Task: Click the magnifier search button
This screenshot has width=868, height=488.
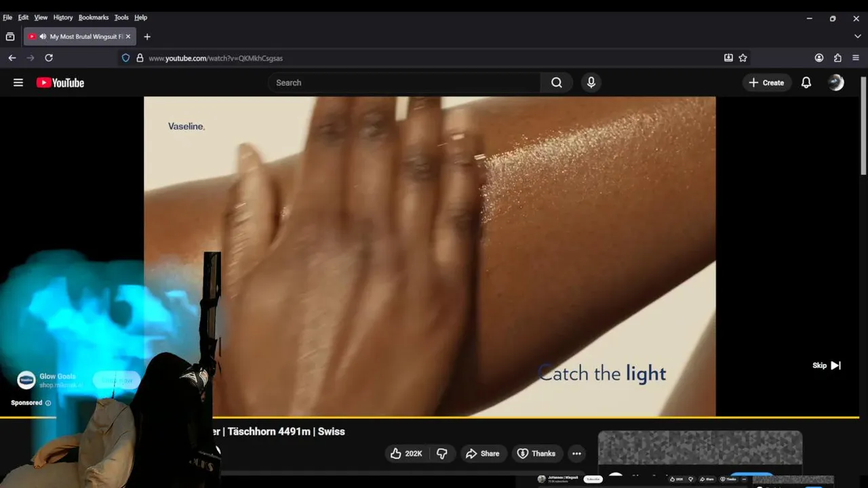Action: click(557, 83)
